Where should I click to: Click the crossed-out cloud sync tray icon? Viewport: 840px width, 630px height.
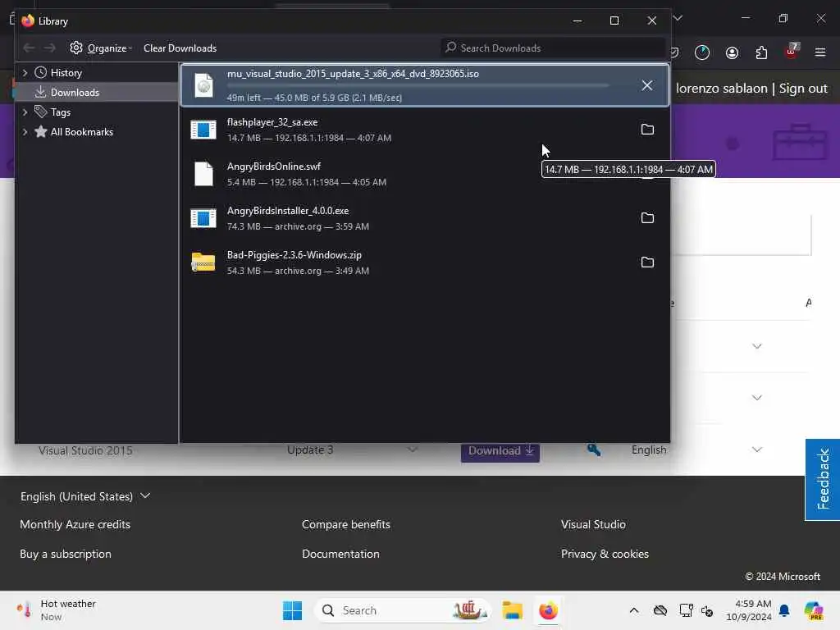tap(660, 610)
